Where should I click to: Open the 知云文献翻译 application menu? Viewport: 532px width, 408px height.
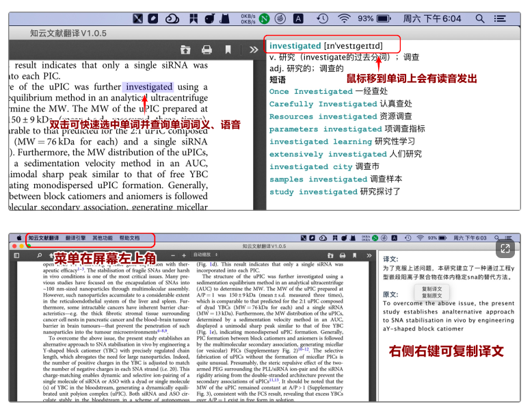[x=44, y=238]
